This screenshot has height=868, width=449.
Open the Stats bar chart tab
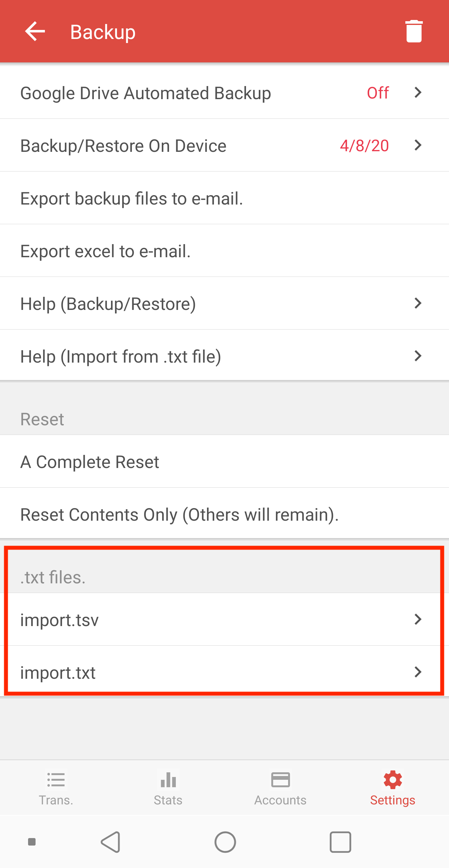[168, 788]
